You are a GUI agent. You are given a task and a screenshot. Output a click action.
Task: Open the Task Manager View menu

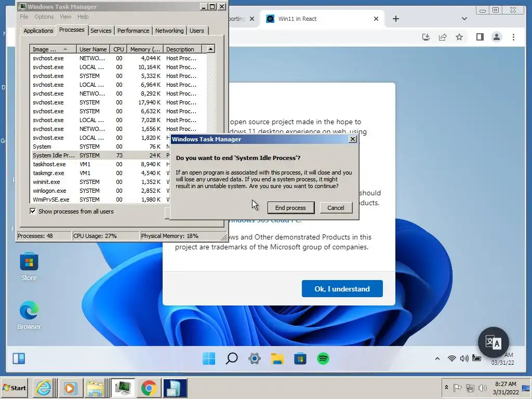pos(65,17)
